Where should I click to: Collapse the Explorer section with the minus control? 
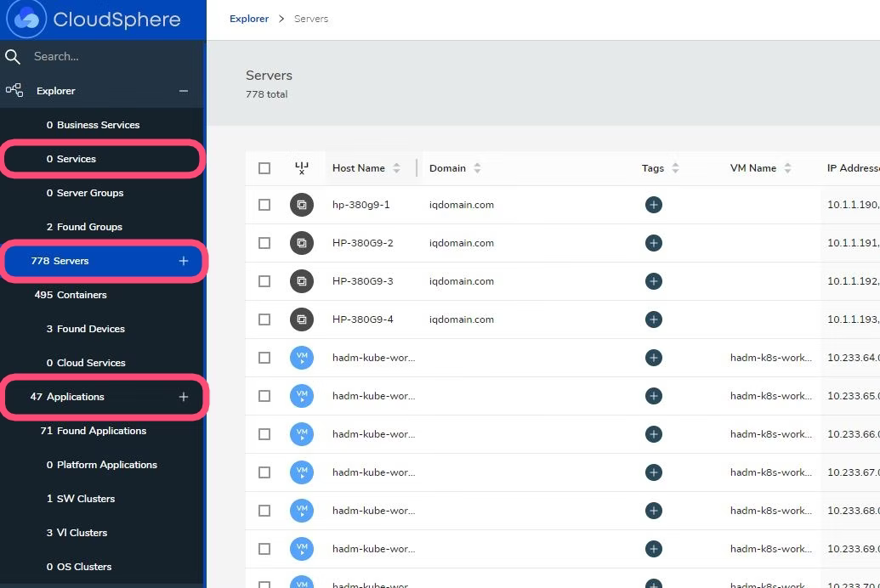click(x=184, y=90)
